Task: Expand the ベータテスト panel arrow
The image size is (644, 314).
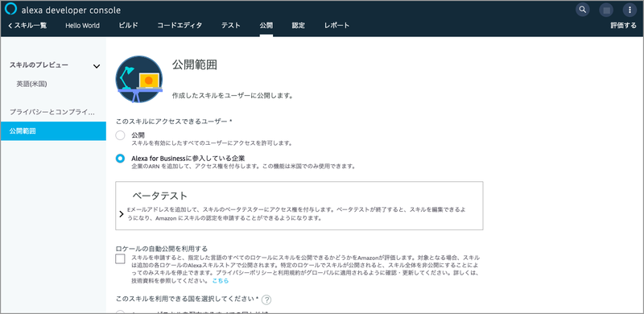Action: click(122, 213)
